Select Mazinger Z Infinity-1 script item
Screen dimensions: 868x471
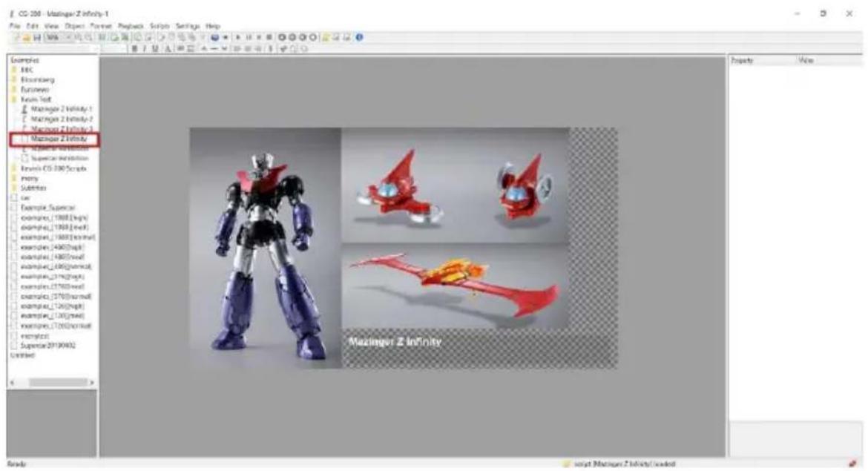pos(61,109)
